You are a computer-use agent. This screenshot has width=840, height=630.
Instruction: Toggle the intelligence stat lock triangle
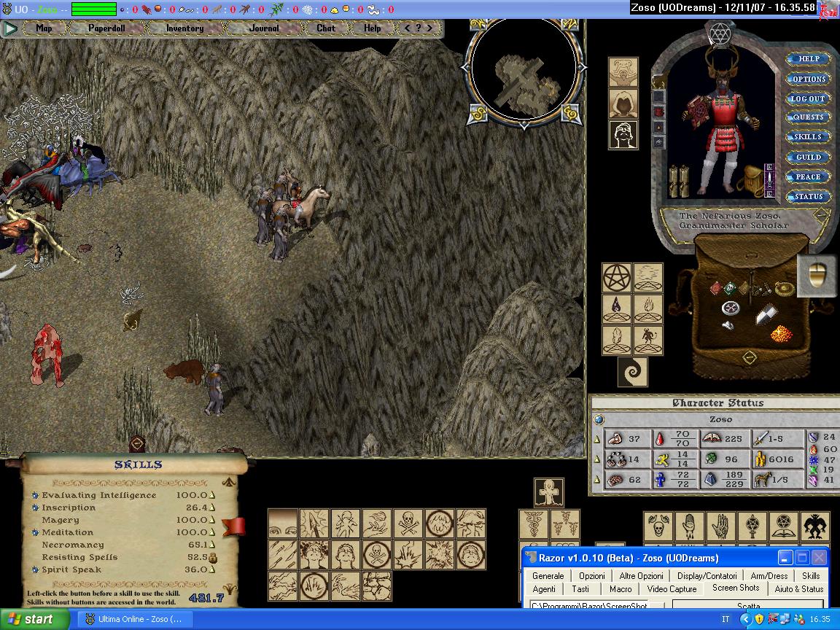(x=597, y=480)
